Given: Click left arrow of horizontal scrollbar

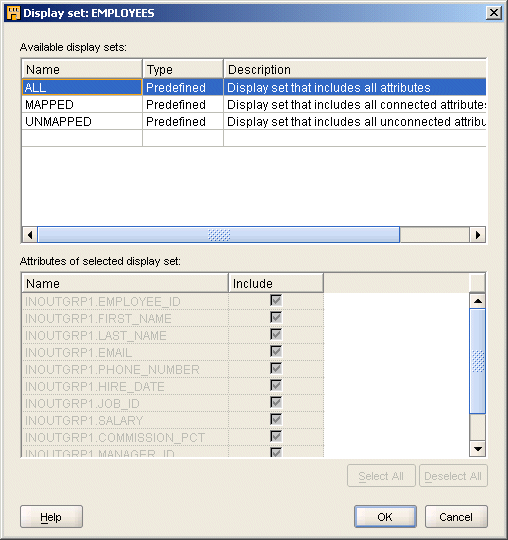Looking at the screenshot, I should [x=30, y=235].
